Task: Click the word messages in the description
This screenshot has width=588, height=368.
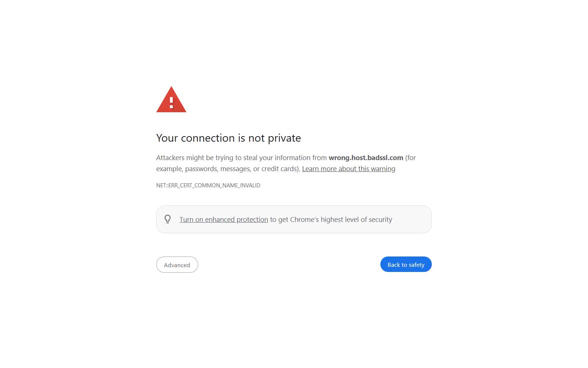Action: (236, 169)
